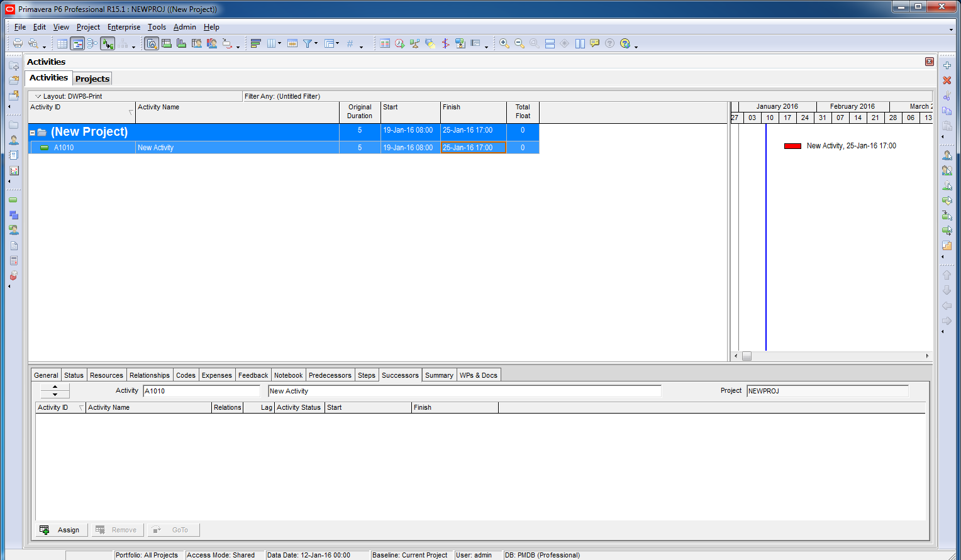The width and height of the screenshot is (961, 560).
Task: Toggle the Gantt Chart view button
Action: click(x=77, y=43)
